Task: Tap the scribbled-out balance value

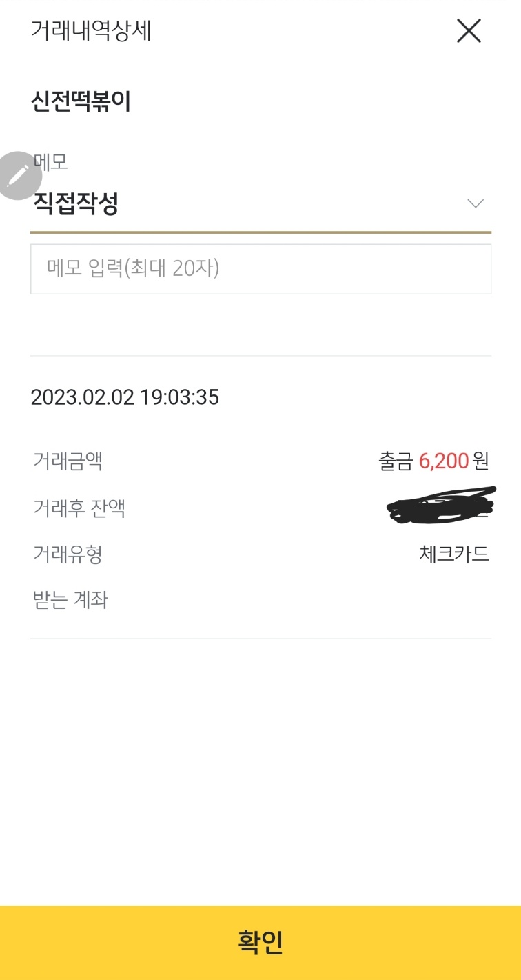Action: pos(441,506)
